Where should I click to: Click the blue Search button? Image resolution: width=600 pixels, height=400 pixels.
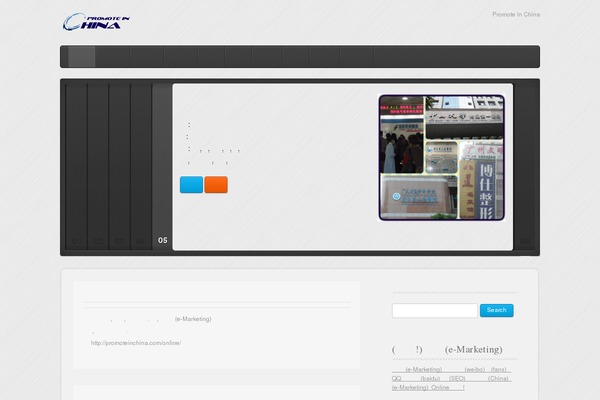coord(497,310)
